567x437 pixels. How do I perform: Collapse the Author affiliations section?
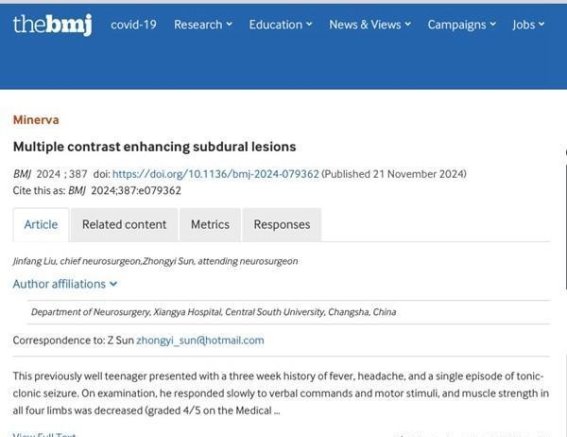pos(65,284)
